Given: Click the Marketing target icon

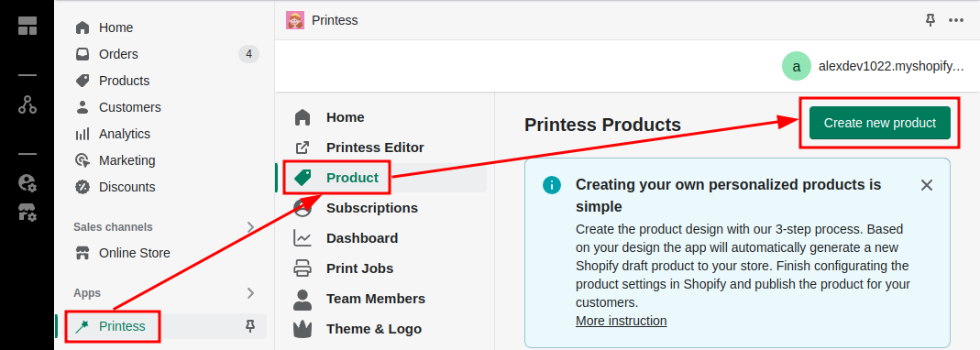Looking at the screenshot, I should [x=82, y=160].
